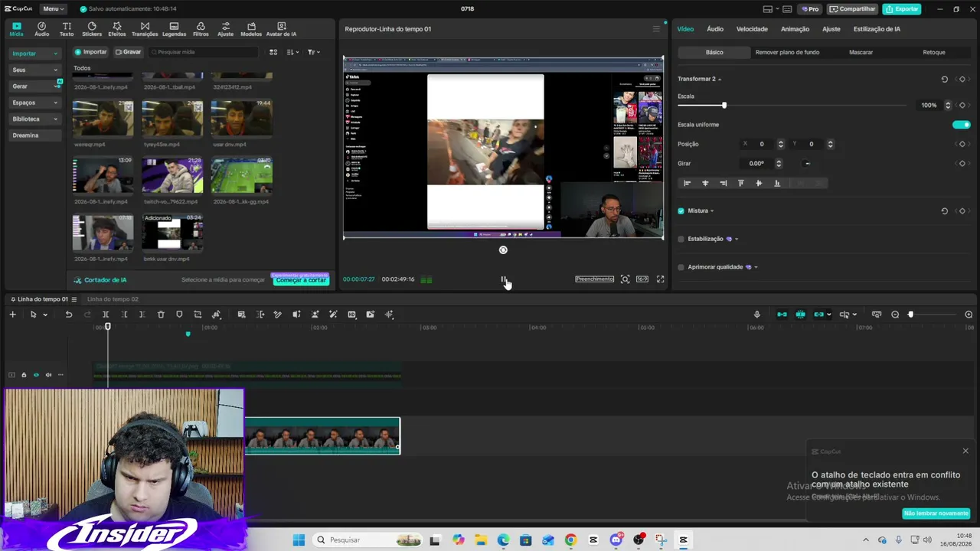Pause playback with the pause button
The width and height of the screenshot is (980, 551).
(x=503, y=279)
